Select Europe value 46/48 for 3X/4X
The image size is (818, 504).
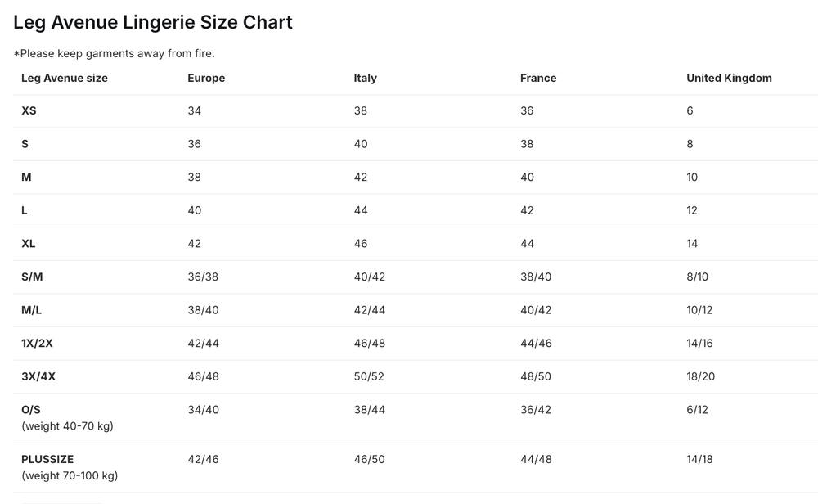204,376
